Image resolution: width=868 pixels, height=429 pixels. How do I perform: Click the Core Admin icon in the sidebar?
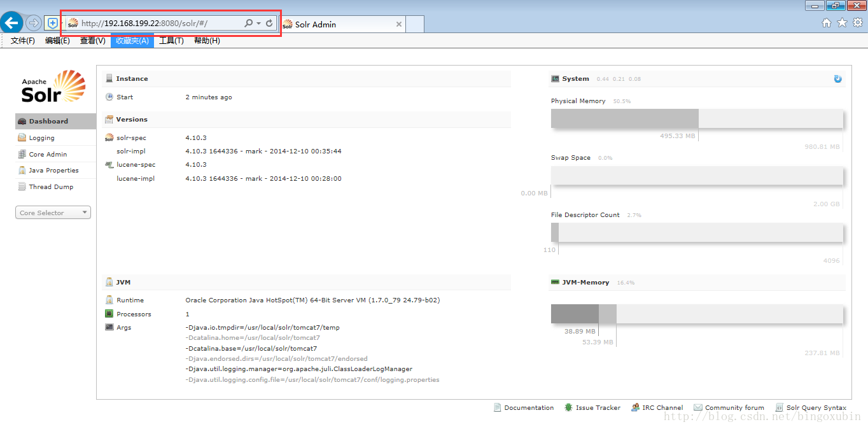pos(22,154)
